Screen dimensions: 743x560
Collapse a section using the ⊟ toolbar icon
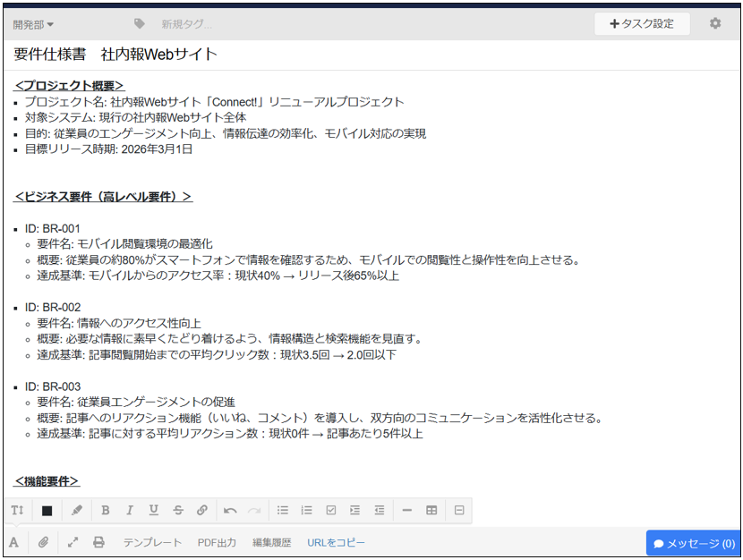pyautogui.click(x=457, y=510)
